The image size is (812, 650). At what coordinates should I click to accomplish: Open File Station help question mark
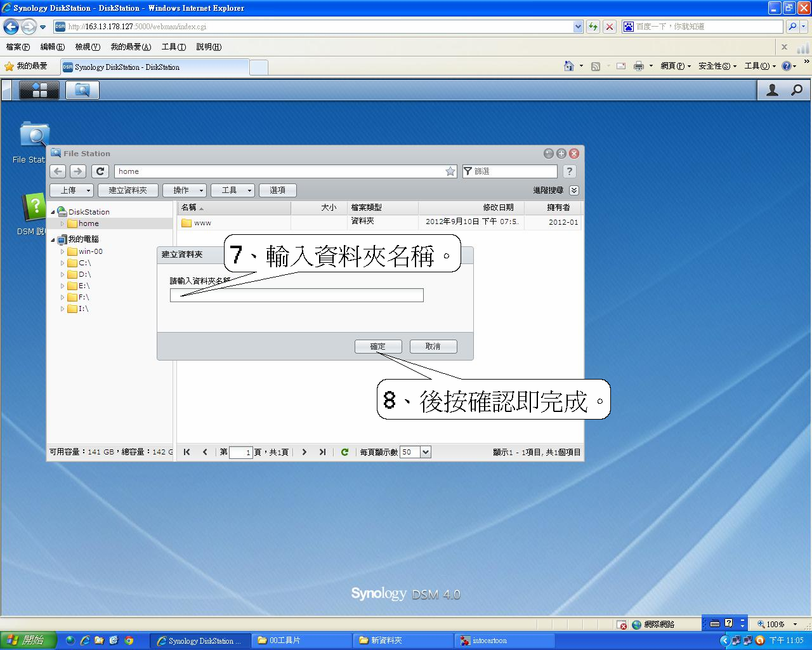pyautogui.click(x=570, y=171)
